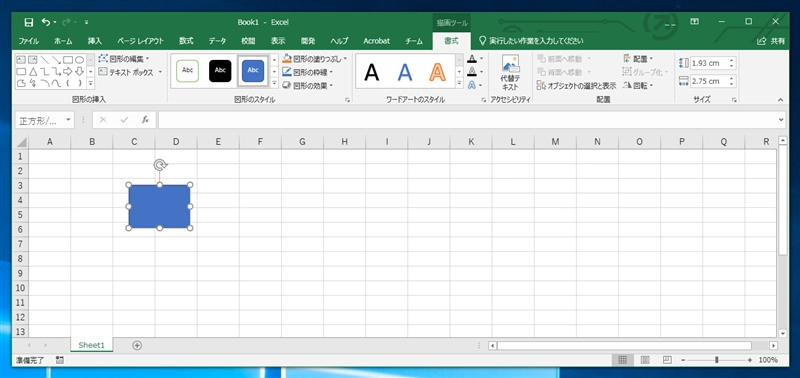Switch to the ページ レイアウト tab
Image resolution: width=800 pixels, height=378 pixels.
pyautogui.click(x=140, y=41)
